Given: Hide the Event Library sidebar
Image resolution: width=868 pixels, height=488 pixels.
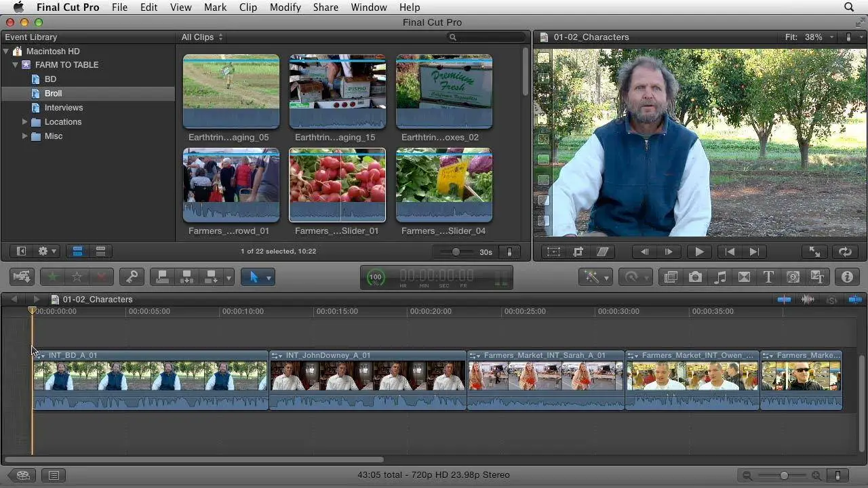Looking at the screenshot, I should tap(21, 251).
